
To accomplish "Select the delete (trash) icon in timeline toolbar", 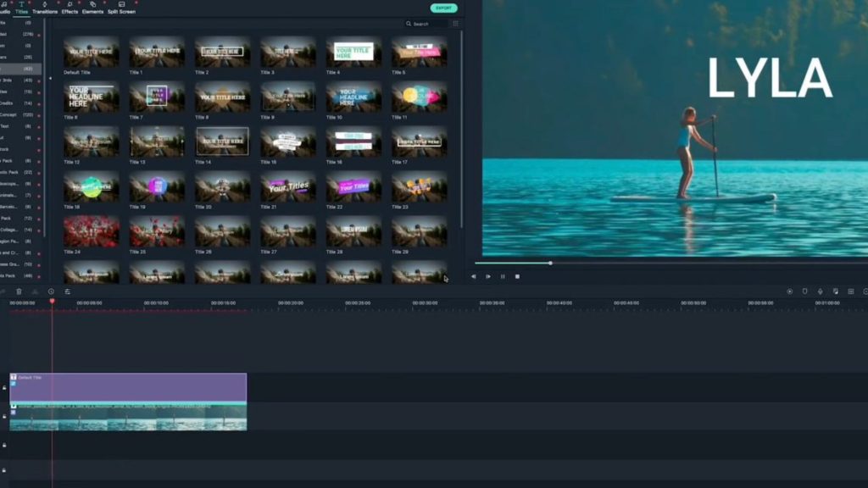I will 19,292.
